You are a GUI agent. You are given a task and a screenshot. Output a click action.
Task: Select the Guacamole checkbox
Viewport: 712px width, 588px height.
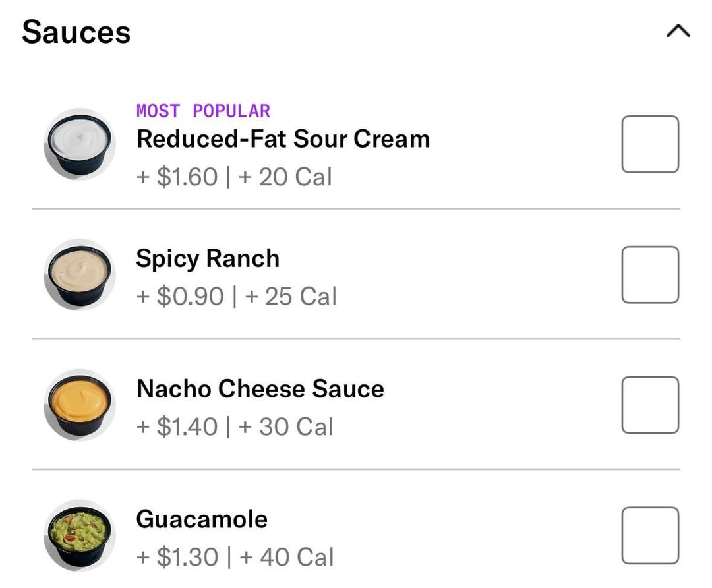[650, 535]
